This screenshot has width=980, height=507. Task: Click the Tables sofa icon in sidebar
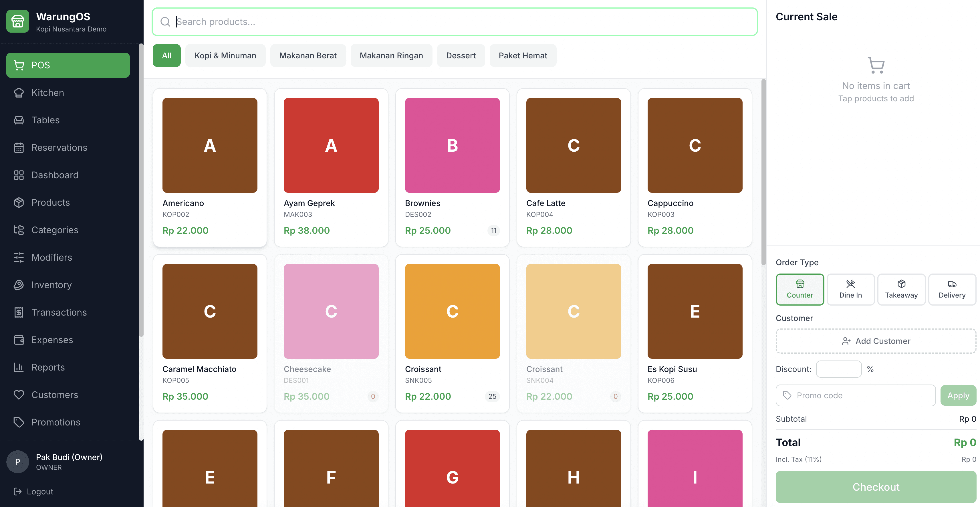tap(19, 120)
